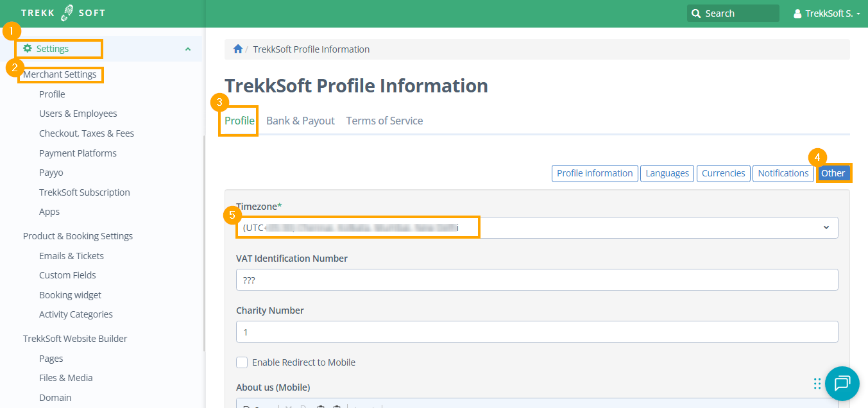This screenshot has height=408, width=868.
Task: Open Domain in the sidebar
Action: coord(55,398)
